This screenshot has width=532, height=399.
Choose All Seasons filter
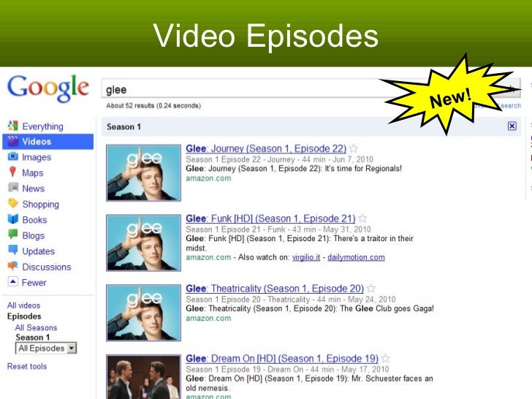click(x=36, y=327)
